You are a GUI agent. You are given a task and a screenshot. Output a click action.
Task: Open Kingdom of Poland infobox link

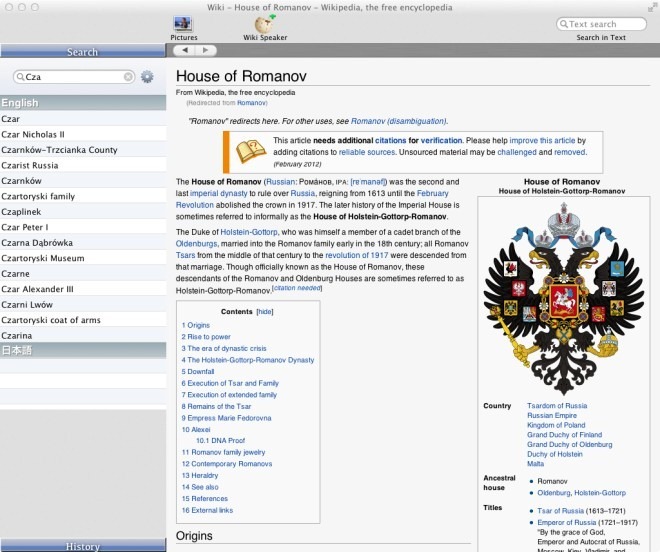(x=556, y=425)
